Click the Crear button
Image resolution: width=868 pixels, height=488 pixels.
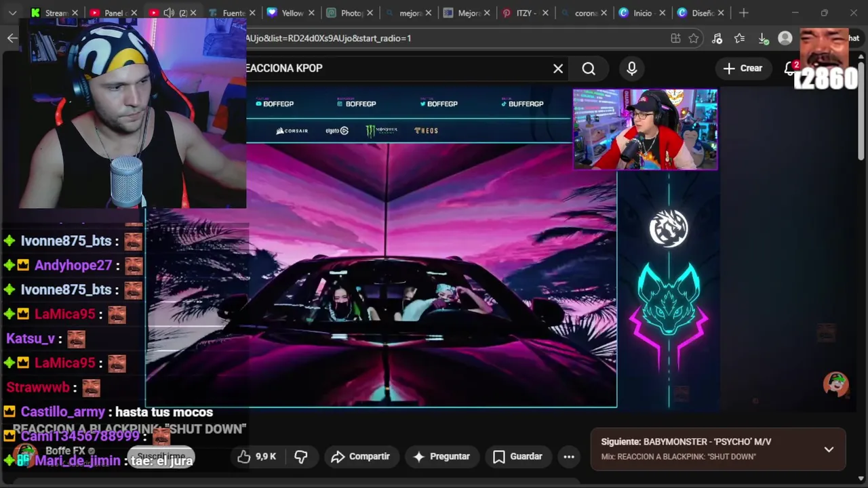(x=743, y=68)
